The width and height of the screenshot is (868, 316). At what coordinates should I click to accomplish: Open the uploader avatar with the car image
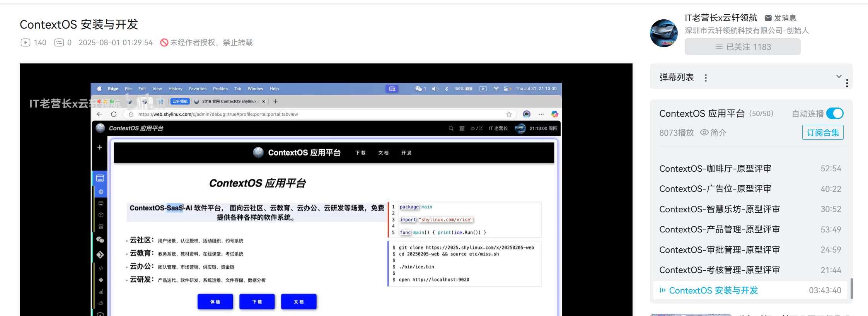[664, 33]
